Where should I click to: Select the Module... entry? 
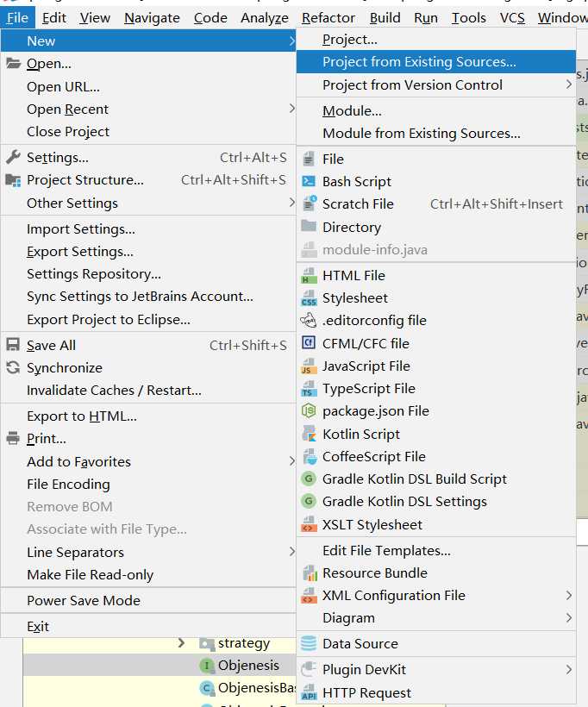pyautogui.click(x=436, y=110)
